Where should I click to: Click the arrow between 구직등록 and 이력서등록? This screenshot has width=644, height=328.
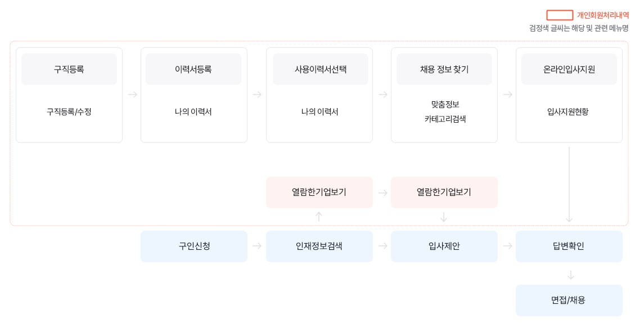(133, 95)
